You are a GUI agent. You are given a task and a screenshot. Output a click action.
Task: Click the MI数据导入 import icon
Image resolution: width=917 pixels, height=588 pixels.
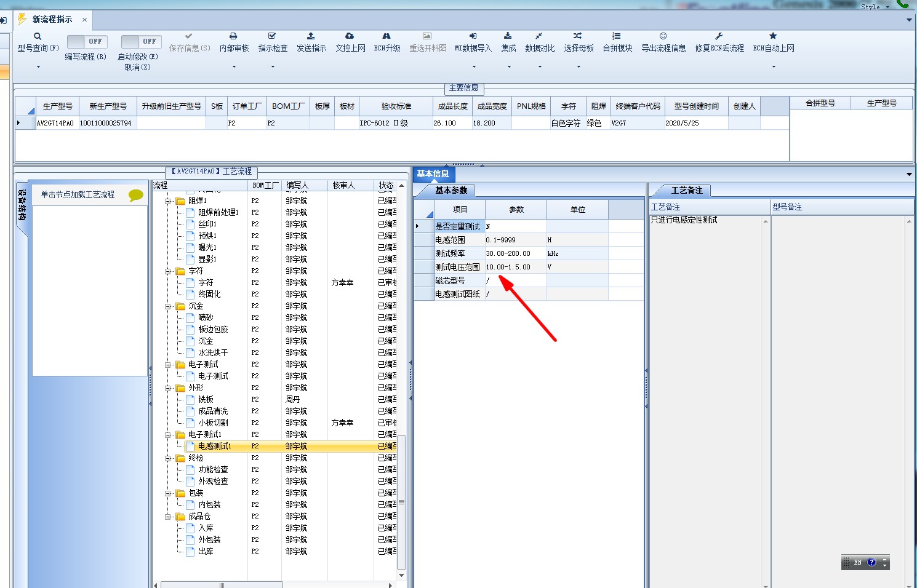click(x=473, y=36)
